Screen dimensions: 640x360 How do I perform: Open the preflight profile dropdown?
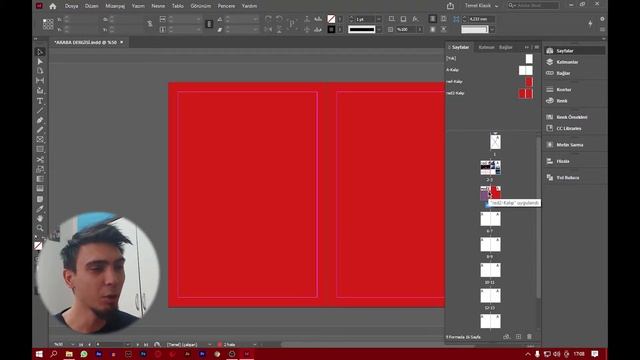210,344
